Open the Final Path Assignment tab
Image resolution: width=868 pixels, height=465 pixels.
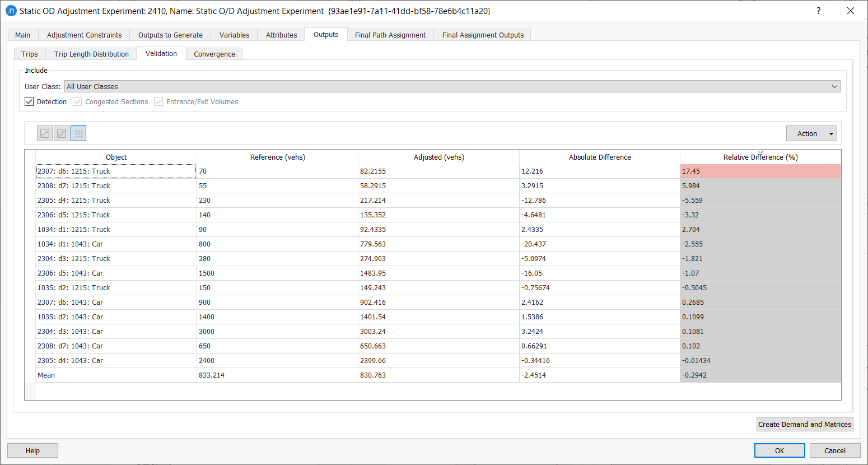tap(390, 35)
